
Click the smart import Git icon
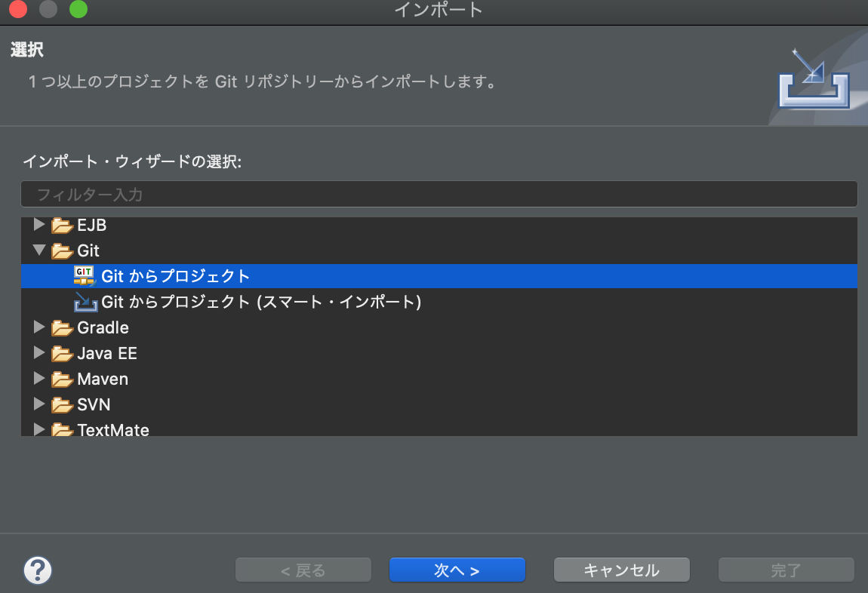(x=85, y=301)
